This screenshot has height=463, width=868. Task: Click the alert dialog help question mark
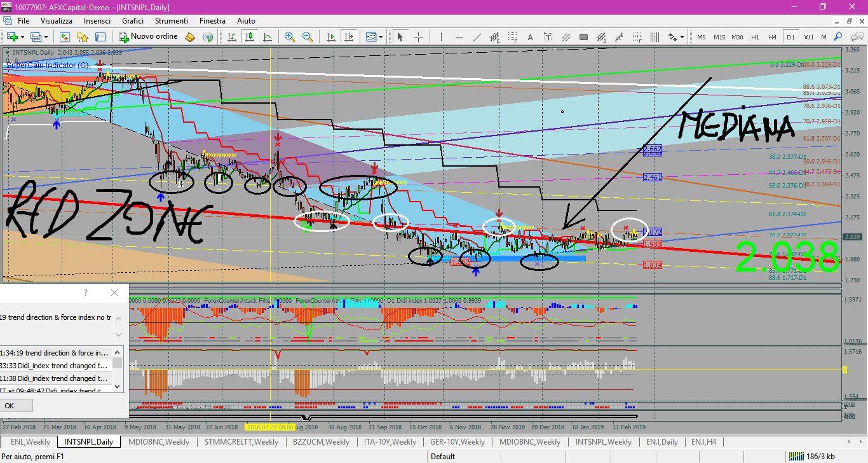(86, 293)
